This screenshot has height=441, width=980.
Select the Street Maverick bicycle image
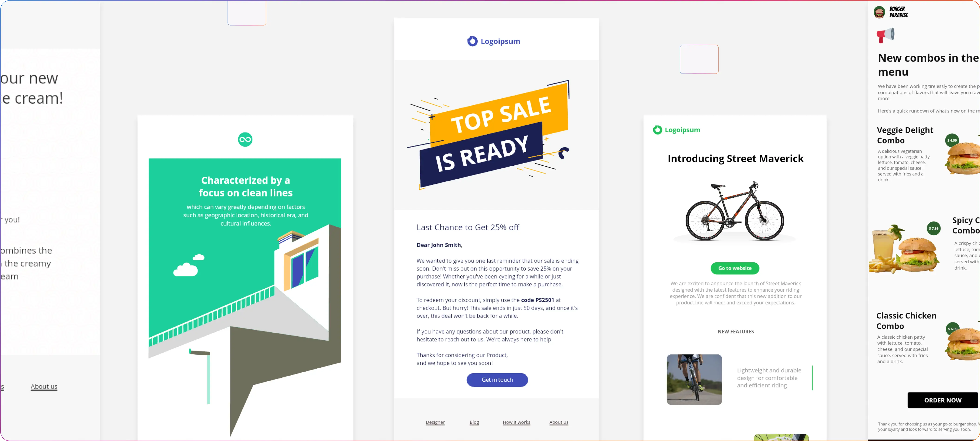735,211
